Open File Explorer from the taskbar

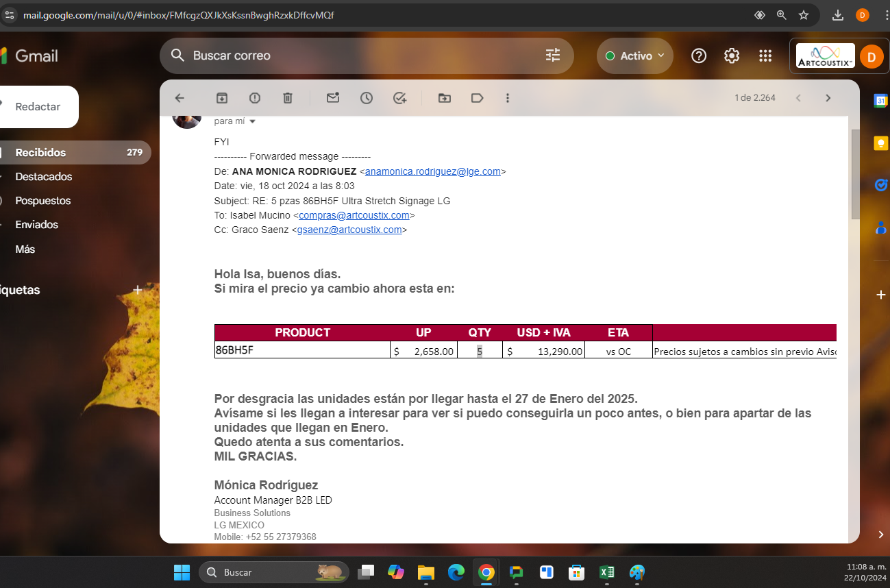426,572
